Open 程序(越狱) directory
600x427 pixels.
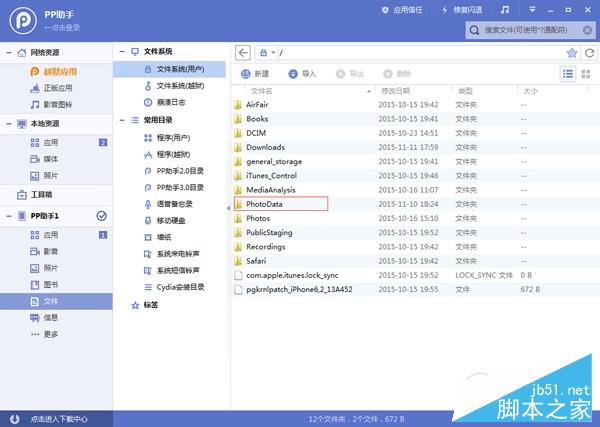pyautogui.click(x=169, y=155)
